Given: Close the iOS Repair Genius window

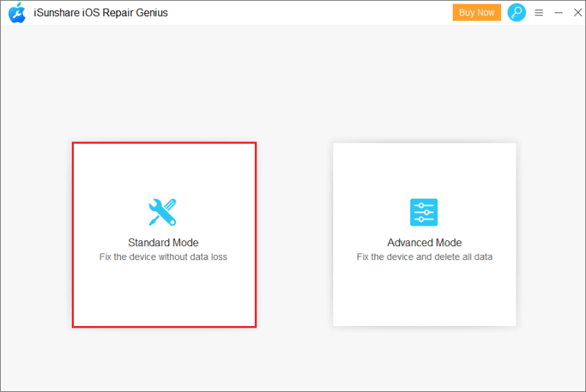Looking at the screenshot, I should click(575, 12).
